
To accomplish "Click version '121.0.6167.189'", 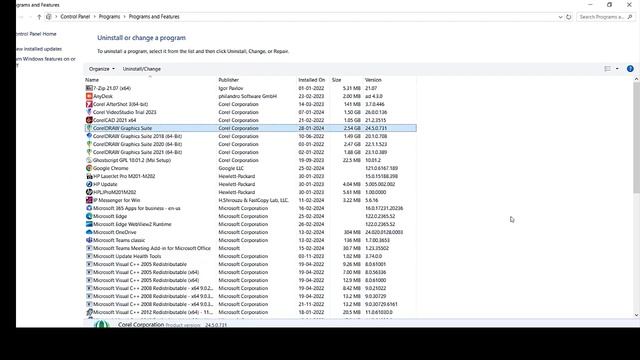I will tap(381, 168).
